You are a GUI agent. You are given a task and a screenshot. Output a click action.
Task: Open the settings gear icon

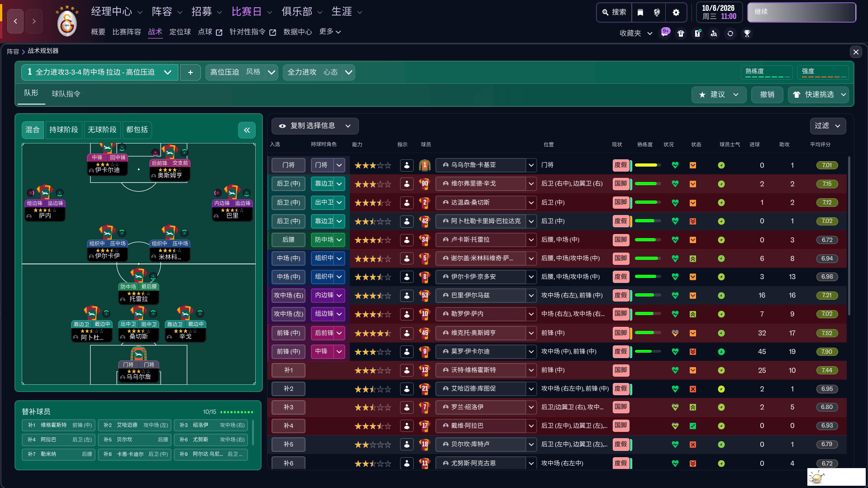tap(676, 12)
